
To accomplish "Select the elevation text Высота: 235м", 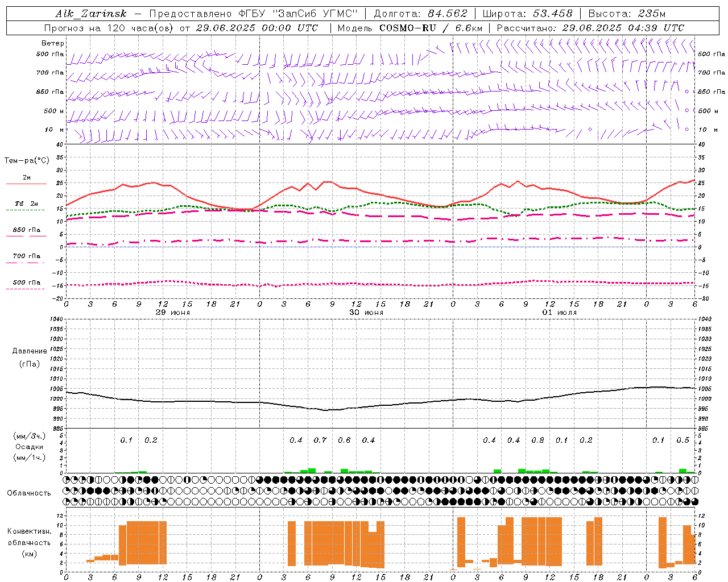I will point(627,14).
